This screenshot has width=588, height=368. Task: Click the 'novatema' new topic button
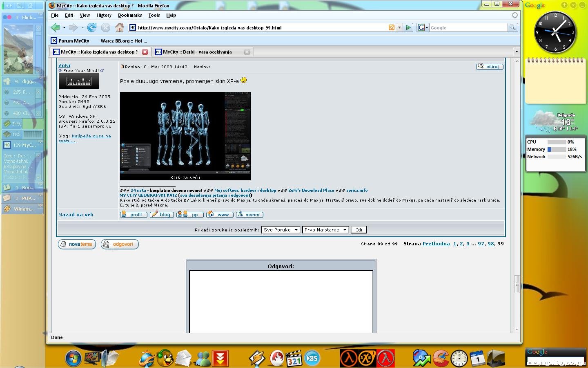tap(77, 244)
